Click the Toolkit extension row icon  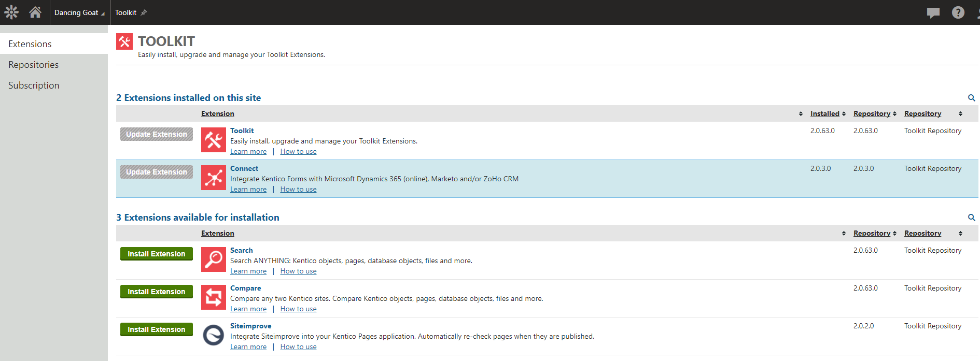[x=214, y=140]
